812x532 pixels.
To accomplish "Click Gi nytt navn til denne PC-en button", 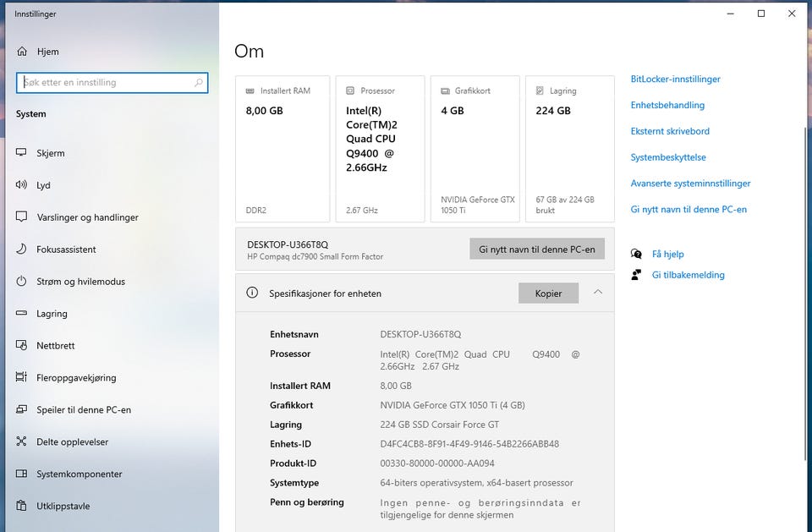I will coord(537,250).
